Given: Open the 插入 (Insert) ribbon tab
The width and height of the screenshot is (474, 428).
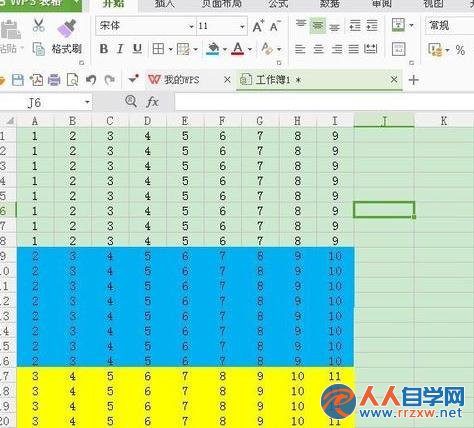Looking at the screenshot, I should pyautogui.click(x=165, y=4).
